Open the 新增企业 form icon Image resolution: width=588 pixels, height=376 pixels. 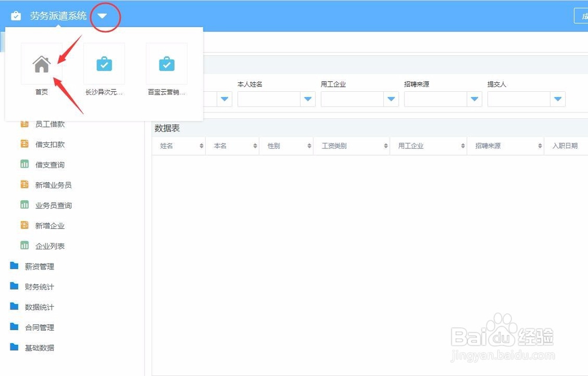[x=24, y=225]
